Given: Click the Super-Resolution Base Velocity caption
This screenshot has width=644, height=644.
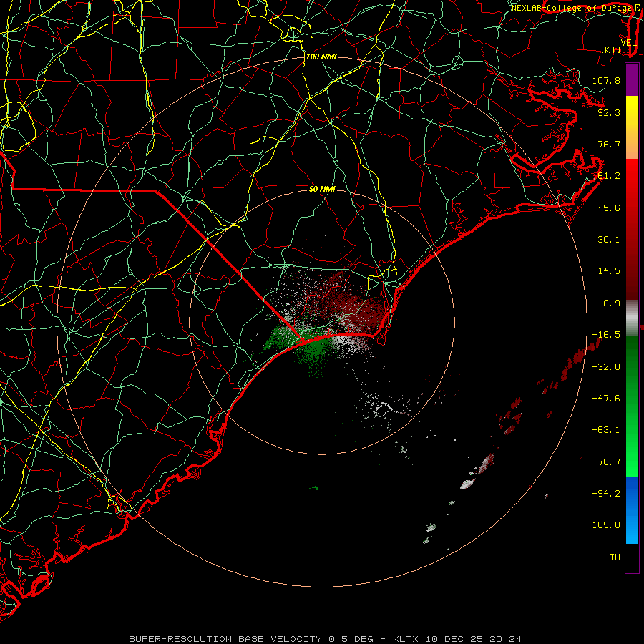Looking at the screenshot, I should (326, 639).
